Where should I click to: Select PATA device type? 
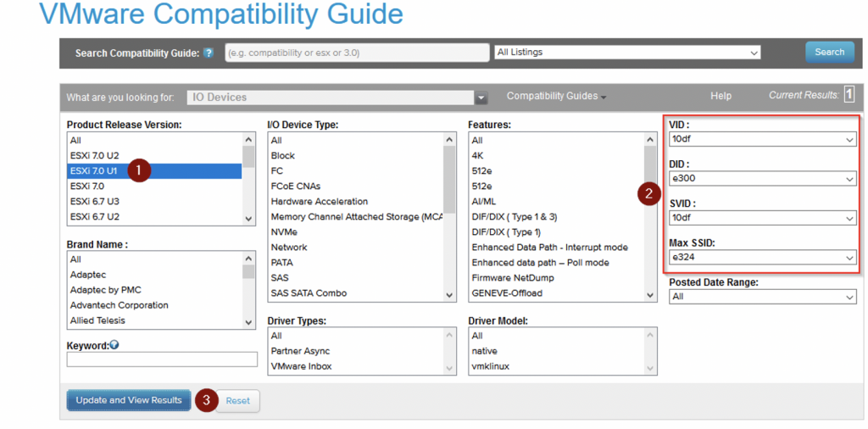click(x=355, y=262)
